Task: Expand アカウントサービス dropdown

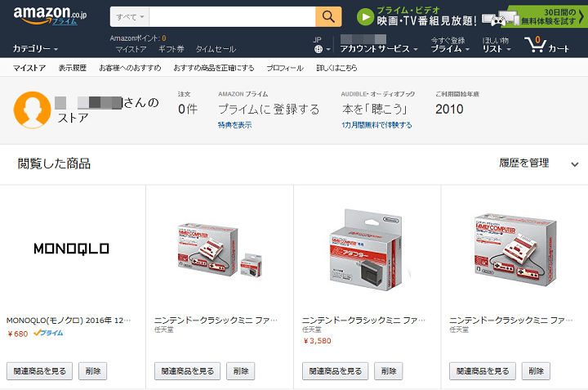Action: [x=379, y=49]
